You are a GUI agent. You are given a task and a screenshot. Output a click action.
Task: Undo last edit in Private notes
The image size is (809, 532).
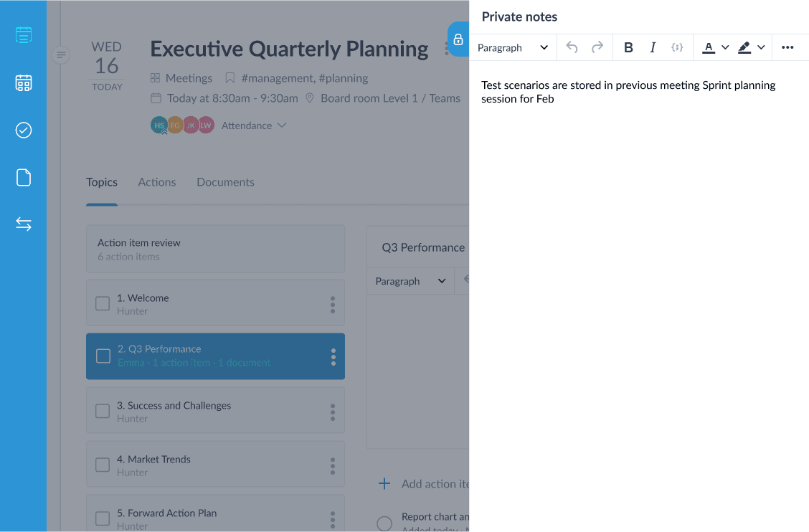pos(572,47)
